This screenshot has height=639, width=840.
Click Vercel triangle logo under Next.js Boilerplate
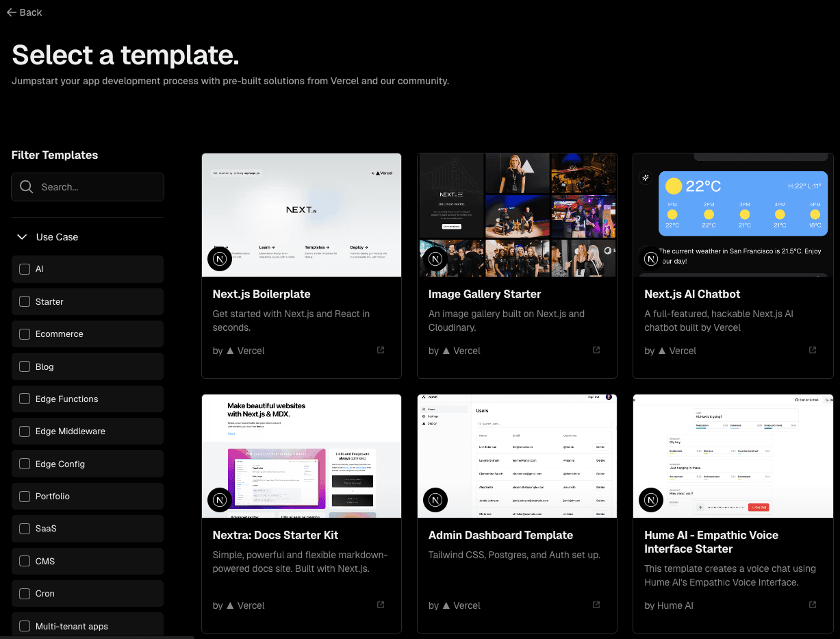click(231, 351)
